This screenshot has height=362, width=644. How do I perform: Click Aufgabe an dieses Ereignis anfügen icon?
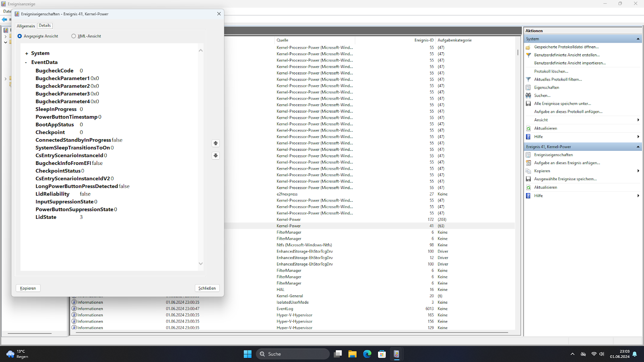pyautogui.click(x=528, y=163)
